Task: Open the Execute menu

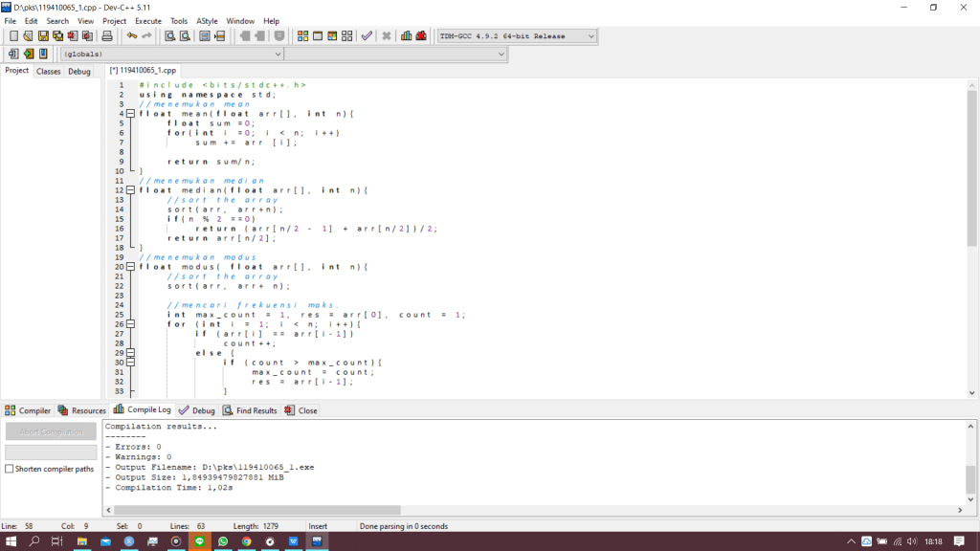Action: [x=147, y=20]
